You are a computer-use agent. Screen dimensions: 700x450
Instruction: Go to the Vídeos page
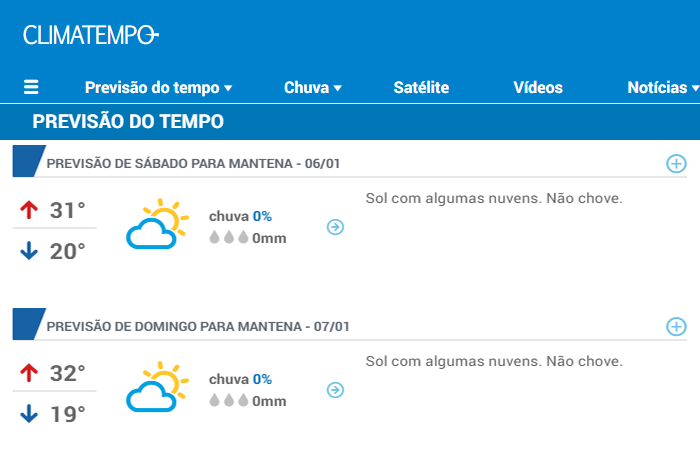pyautogui.click(x=538, y=88)
